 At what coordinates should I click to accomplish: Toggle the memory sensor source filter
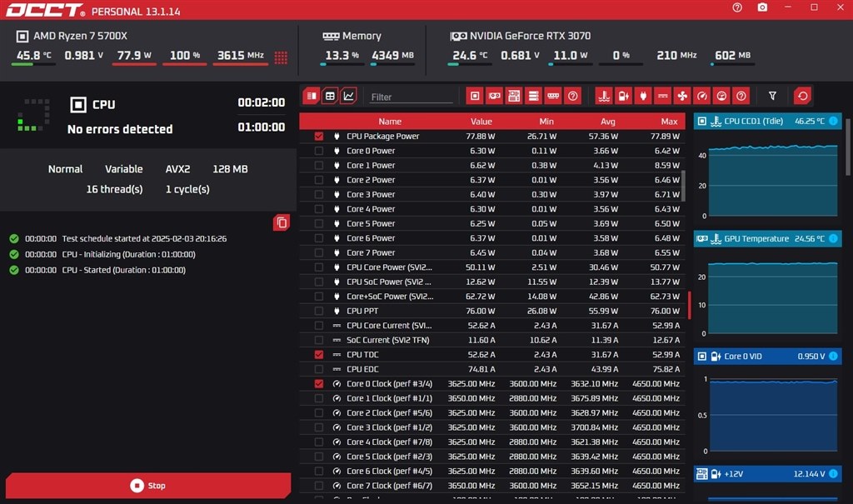point(553,97)
